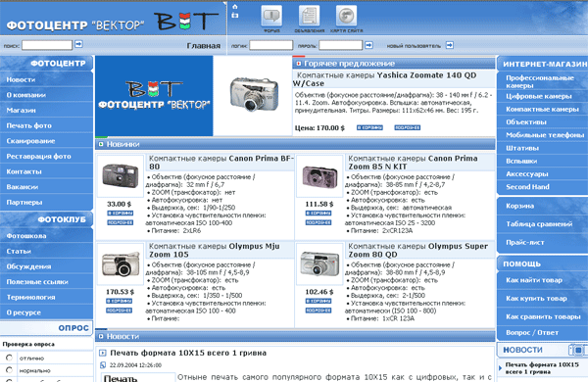
Task: Expand the Горячее предложение header icon
Action: [299, 64]
